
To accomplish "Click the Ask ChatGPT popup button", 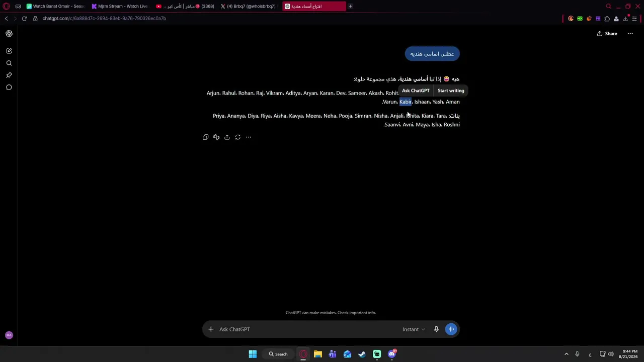I will (416, 90).
